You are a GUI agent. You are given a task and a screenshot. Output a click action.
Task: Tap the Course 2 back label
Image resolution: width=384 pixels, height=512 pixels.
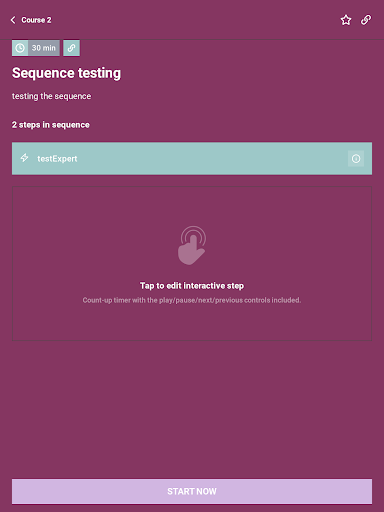36,20
